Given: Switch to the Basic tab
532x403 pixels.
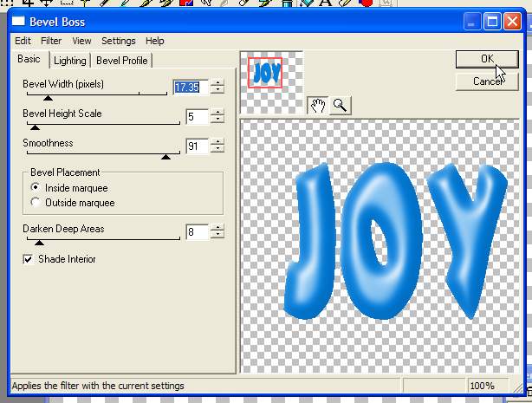Looking at the screenshot, I should coord(29,59).
